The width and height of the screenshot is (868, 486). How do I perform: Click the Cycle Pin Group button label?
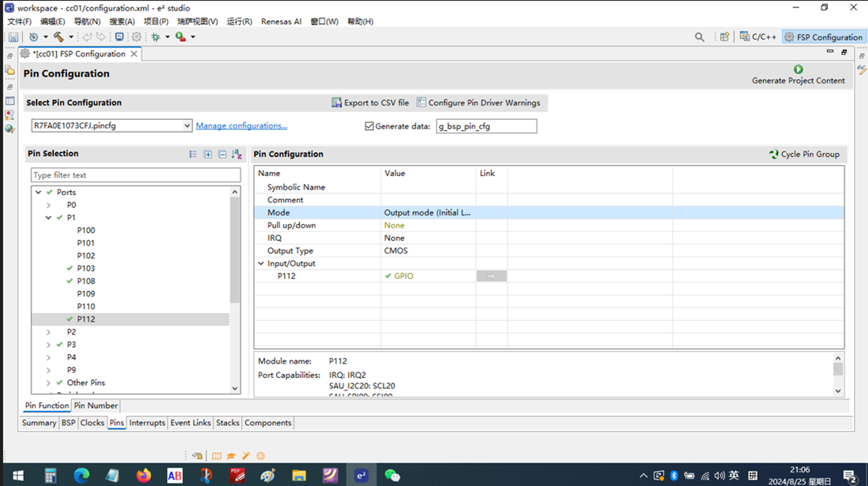(810, 154)
